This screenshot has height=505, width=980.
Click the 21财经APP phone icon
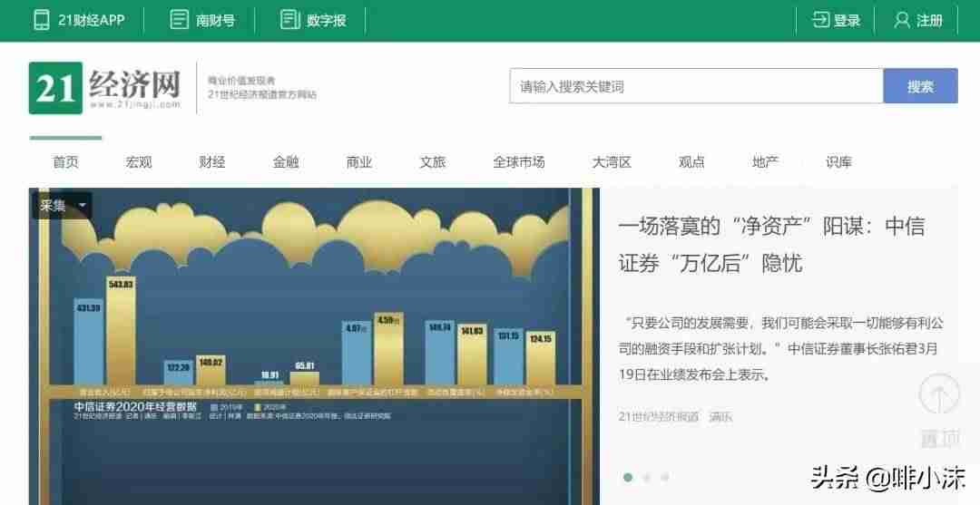point(41,20)
